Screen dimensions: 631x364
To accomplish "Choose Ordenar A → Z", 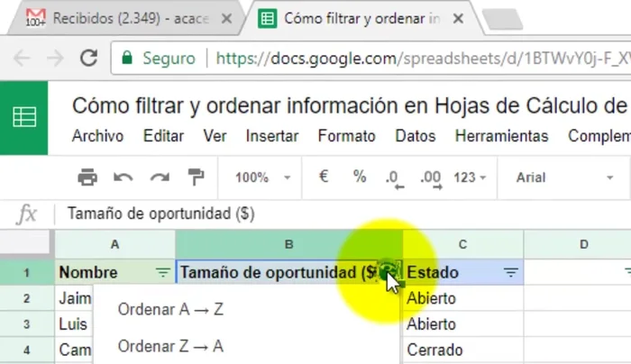I will (170, 309).
